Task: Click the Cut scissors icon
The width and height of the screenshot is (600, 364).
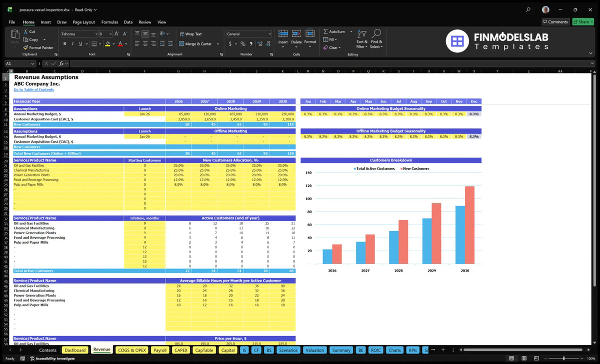Action: pyautogui.click(x=25, y=31)
